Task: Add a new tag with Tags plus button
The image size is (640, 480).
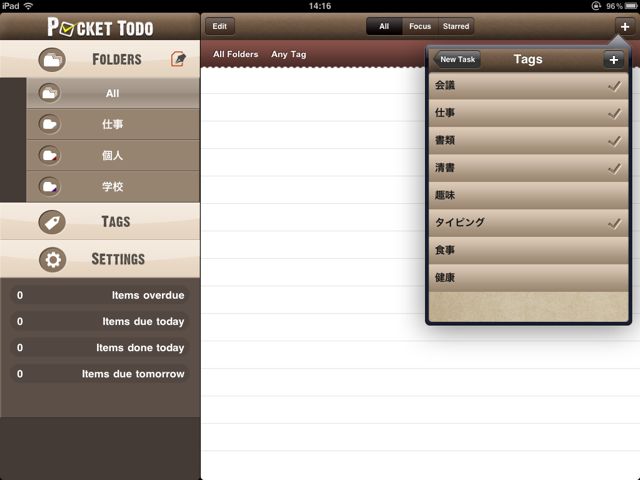Action: (x=613, y=60)
